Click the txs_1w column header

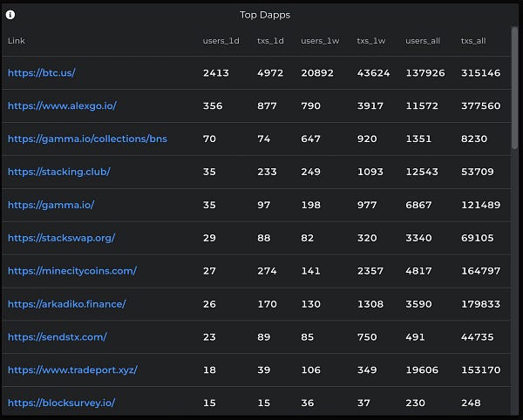pos(371,41)
